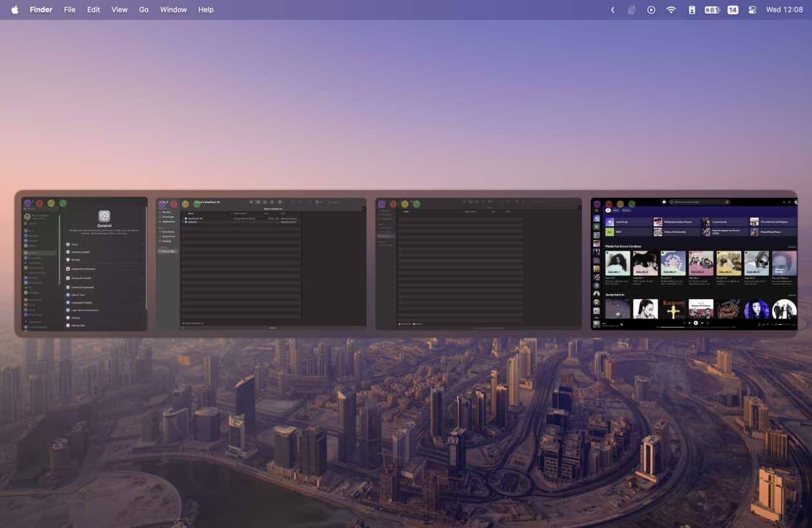Select the Finder thumbnail listing Macintosh HD
The image size is (812, 528).
261,264
